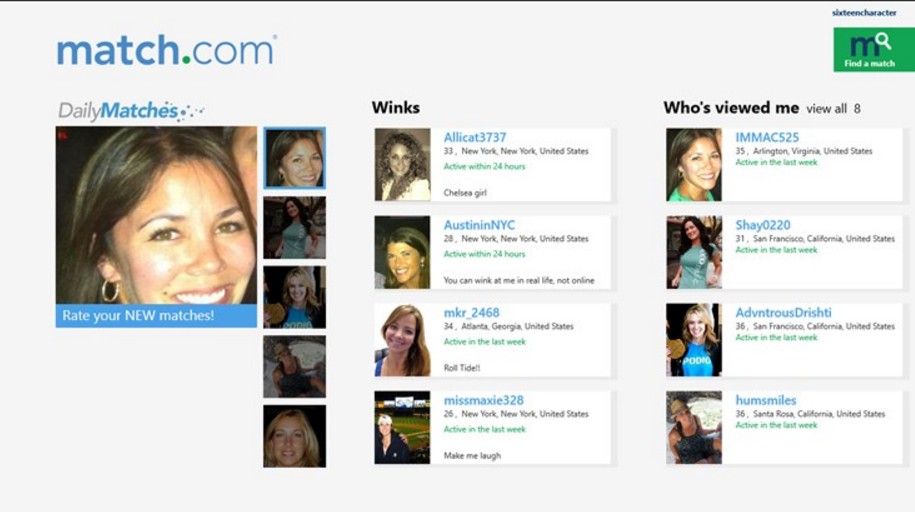
Task: Click missmaxie328's 'Active in the last week' status
Action: tap(484, 429)
